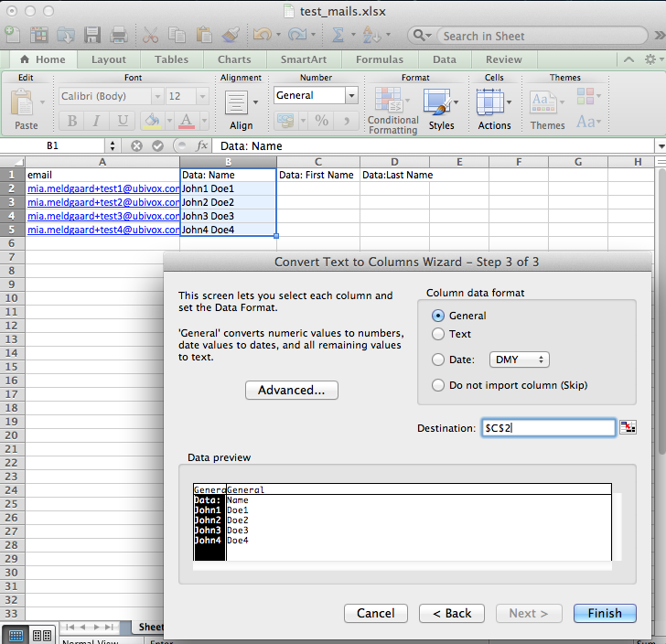Click the AutoSum sigma icon
The width and height of the screenshot is (666, 644).
pos(338,35)
